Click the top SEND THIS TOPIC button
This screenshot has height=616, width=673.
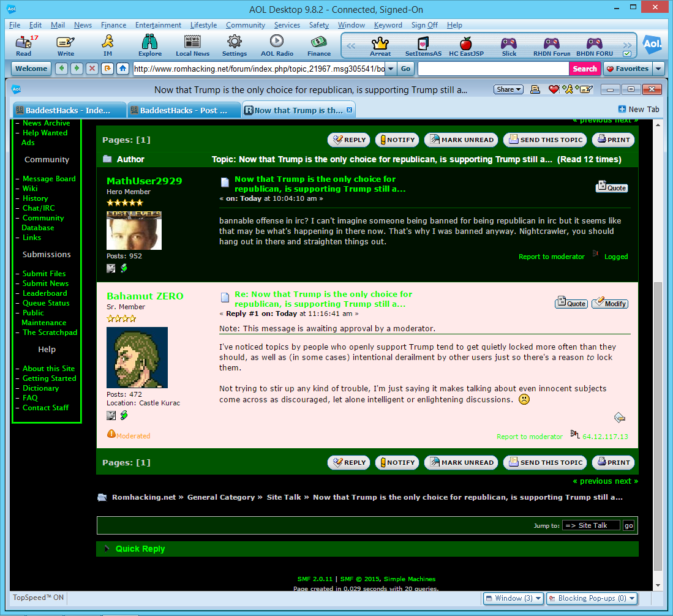[545, 140]
